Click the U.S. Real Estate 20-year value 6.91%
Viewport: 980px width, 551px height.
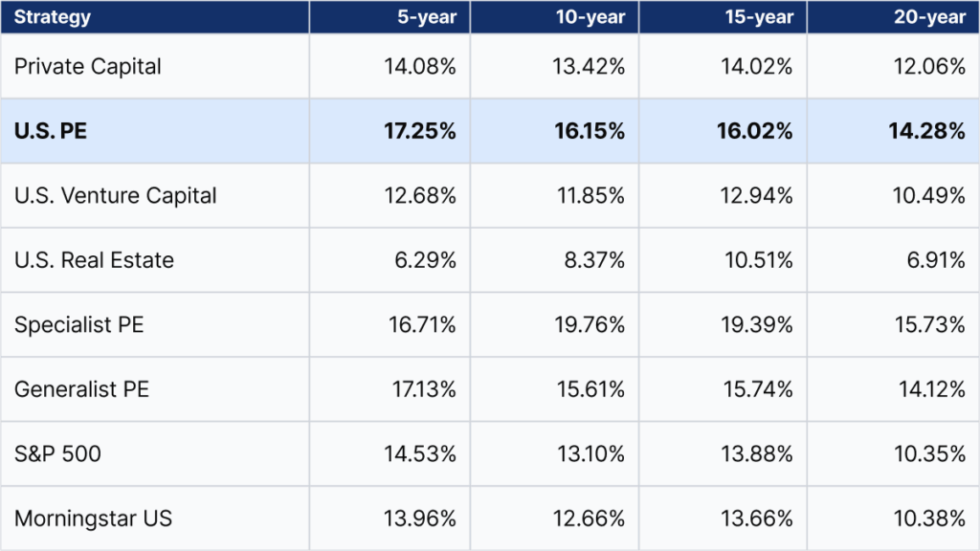point(933,260)
